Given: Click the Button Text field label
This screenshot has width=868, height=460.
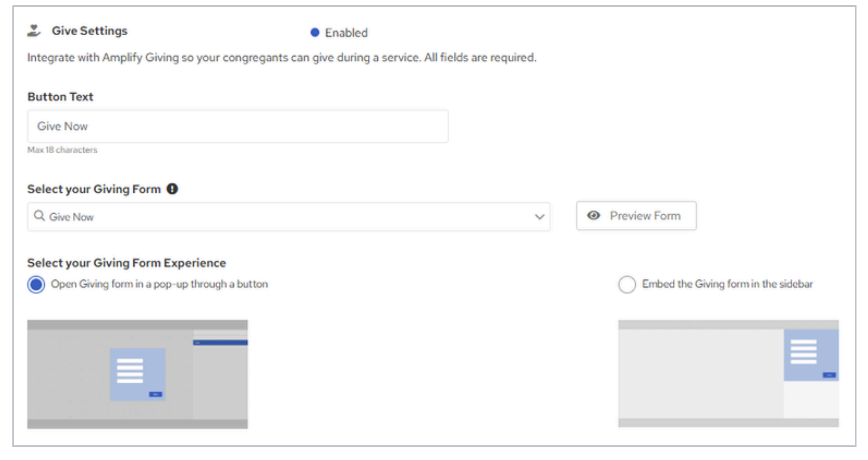Looking at the screenshot, I should 60,97.
